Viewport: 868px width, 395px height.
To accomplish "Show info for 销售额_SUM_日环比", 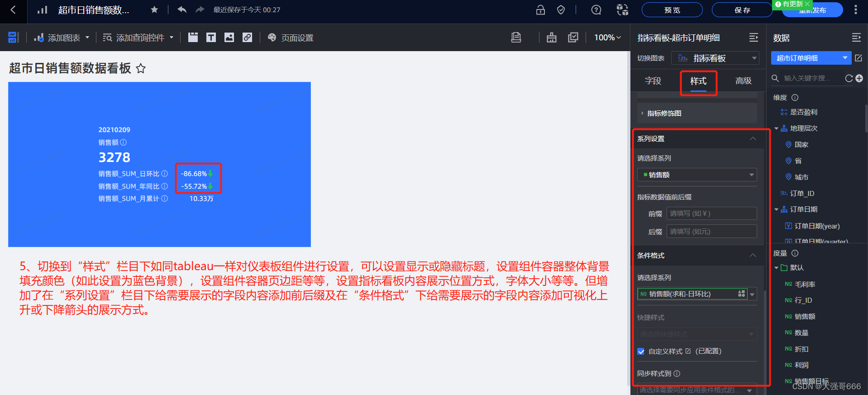I will (x=165, y=174).
